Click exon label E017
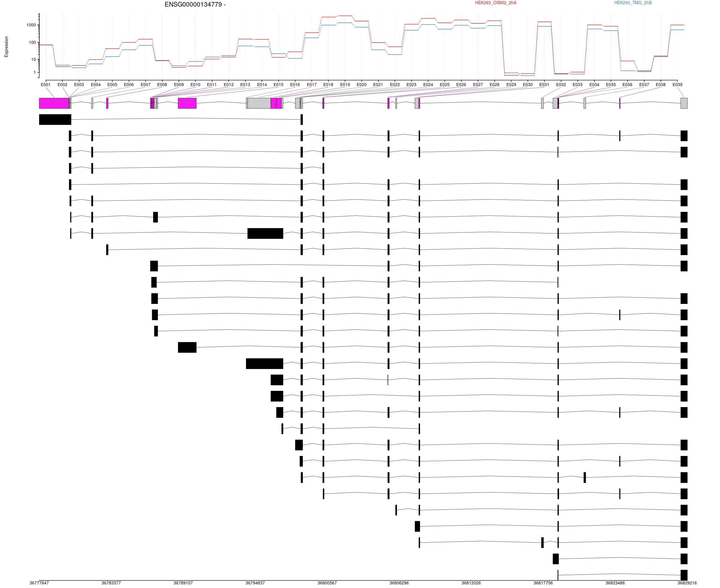720x588 pixels. coord(312,85)
